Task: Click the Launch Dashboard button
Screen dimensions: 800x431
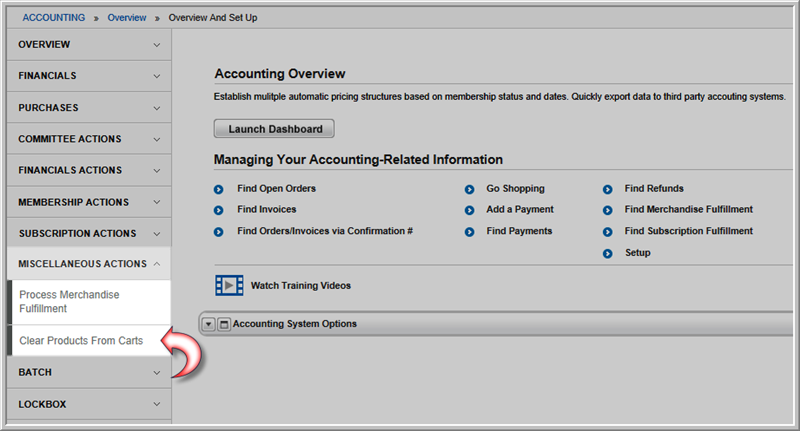Action: [x=274, y=129]
